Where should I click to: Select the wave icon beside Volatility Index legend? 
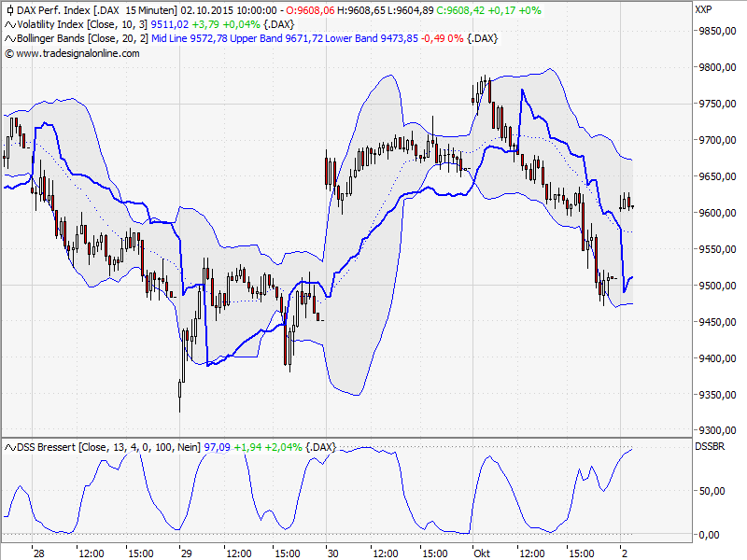pyautogui.click(x=8, y=26)
